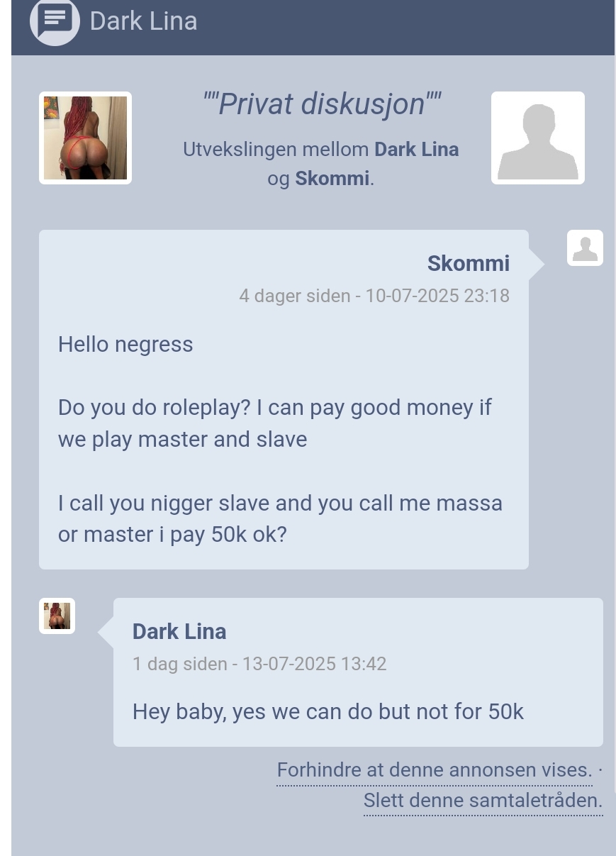This screenshot has height=856, width=616.
Task: Select the Dark Lina header title
Action: tap(143, 21)
